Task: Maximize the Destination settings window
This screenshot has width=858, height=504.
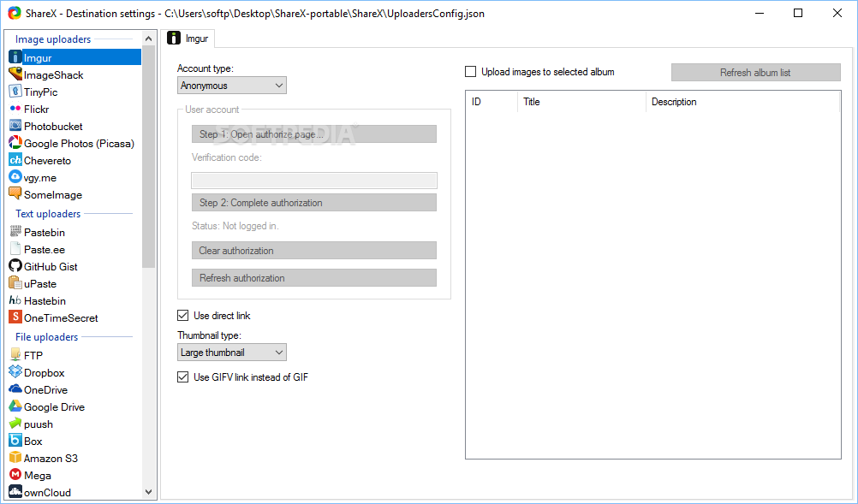Action: (798, 13)
